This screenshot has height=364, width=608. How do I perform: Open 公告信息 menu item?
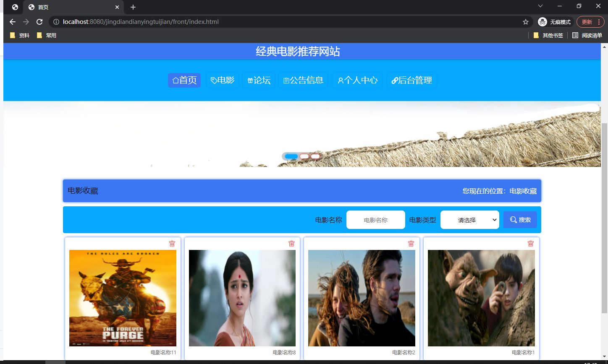[x=303, y=80]
